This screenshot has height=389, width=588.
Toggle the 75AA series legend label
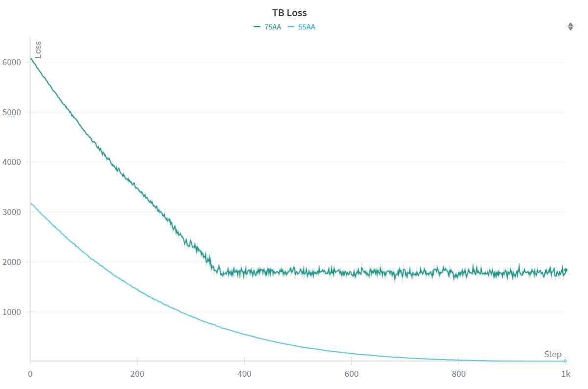[273, 27]
